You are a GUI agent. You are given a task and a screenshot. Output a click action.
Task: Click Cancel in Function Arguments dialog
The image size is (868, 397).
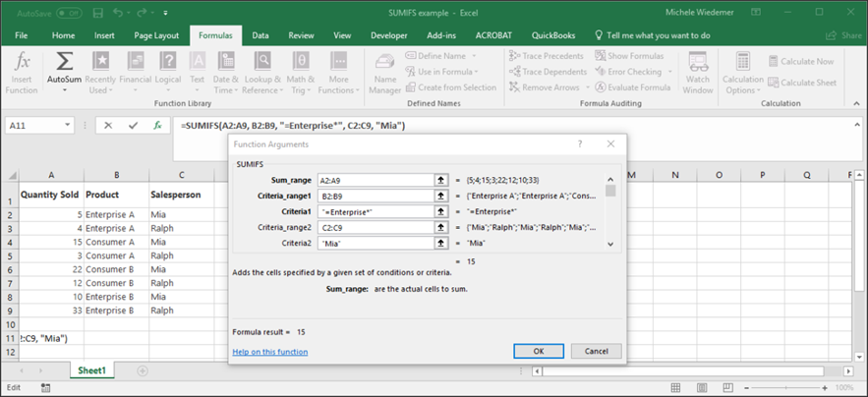coord(596,351)
